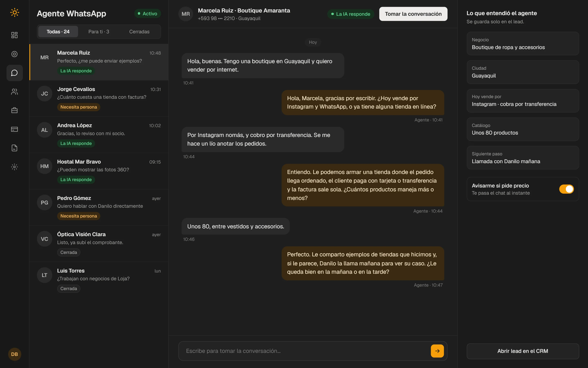The width and height of the screenshot is (588, 368).
Task: Click Agente WhatsApp heading
Action: [71, 13]
